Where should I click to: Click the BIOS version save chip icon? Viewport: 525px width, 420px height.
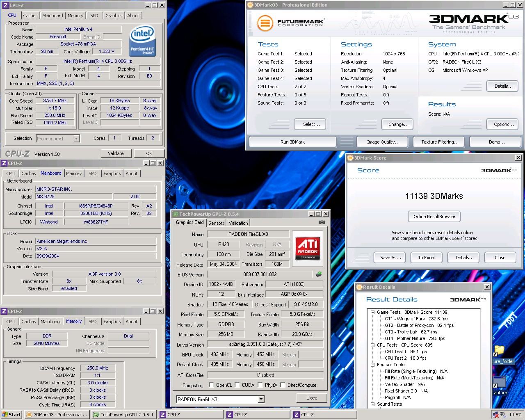pos(318,274)
